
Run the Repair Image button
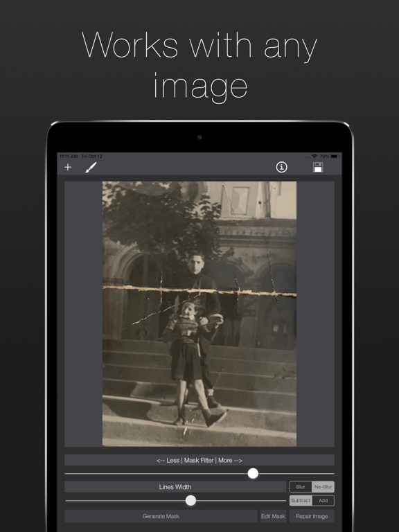312,516
